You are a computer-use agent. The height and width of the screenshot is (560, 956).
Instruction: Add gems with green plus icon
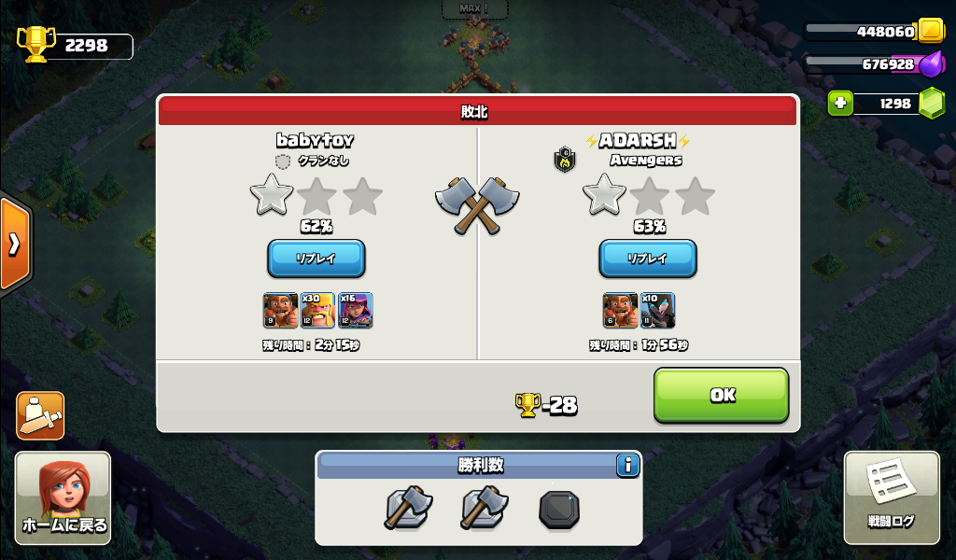tap(840, 103)
